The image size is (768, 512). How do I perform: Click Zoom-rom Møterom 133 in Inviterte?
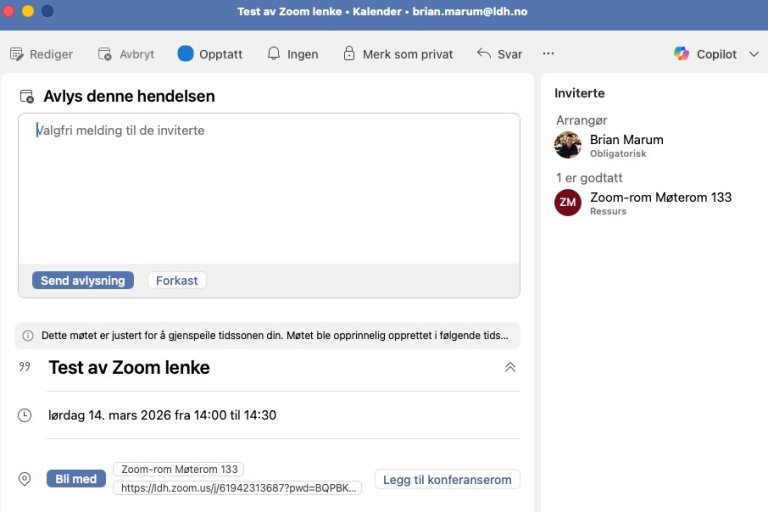(661, 197)
